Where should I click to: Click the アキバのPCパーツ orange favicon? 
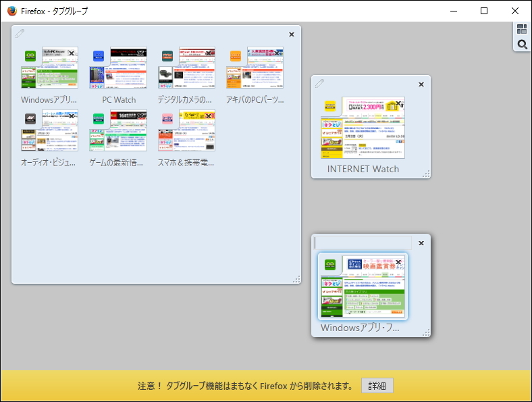236,55
